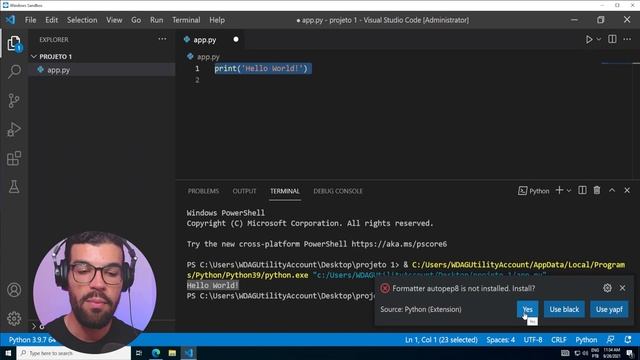Open the Testing flask view
Image resolution: width=640 pixels, height=360 pixels.
pyautogui.click(x=14, y=187)
